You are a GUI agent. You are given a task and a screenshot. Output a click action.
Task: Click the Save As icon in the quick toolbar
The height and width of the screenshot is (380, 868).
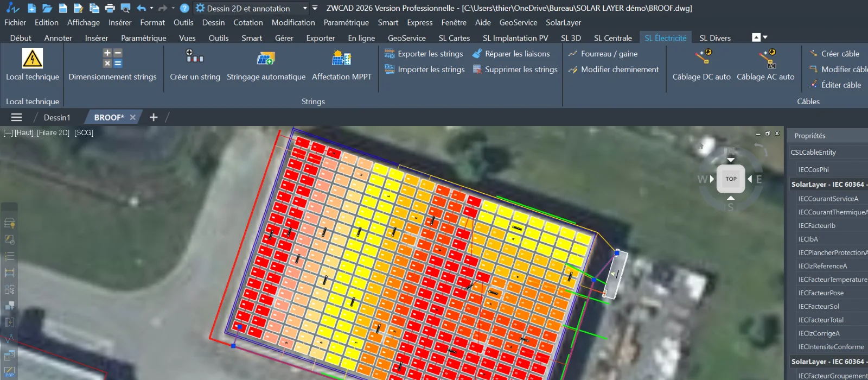click(79, 8)
